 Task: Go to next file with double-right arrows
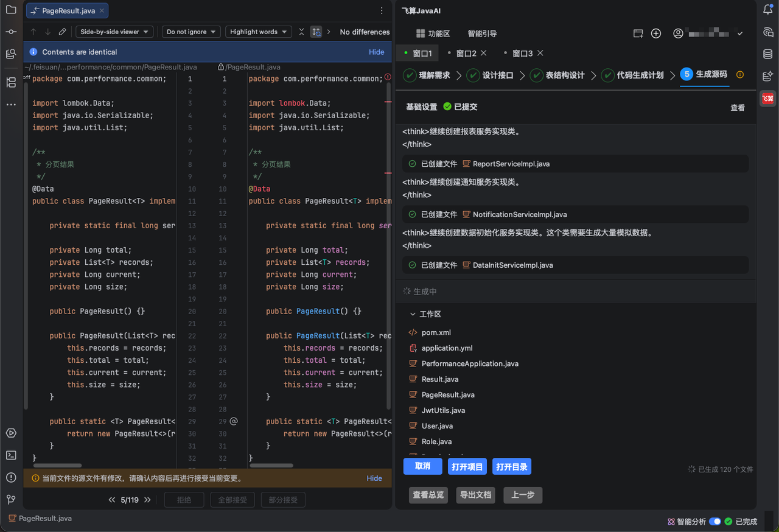pos(147,500)
